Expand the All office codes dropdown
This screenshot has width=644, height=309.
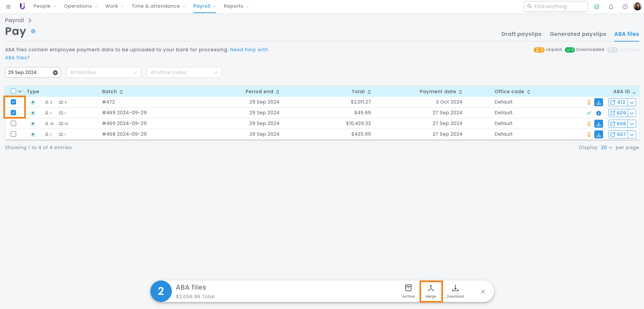point(184,72)
